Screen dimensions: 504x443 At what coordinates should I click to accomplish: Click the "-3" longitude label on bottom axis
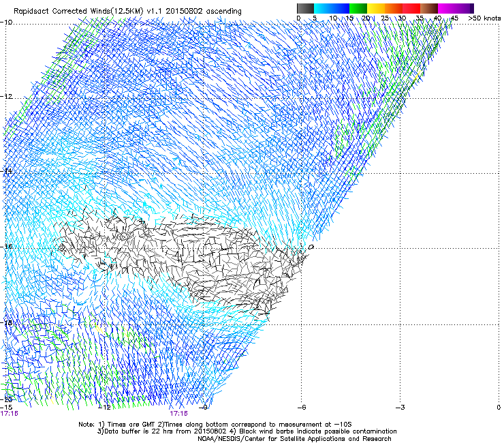pos(400,408)
